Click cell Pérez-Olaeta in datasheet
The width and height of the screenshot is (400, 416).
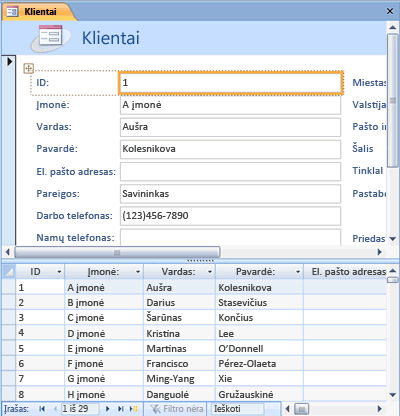259,364
